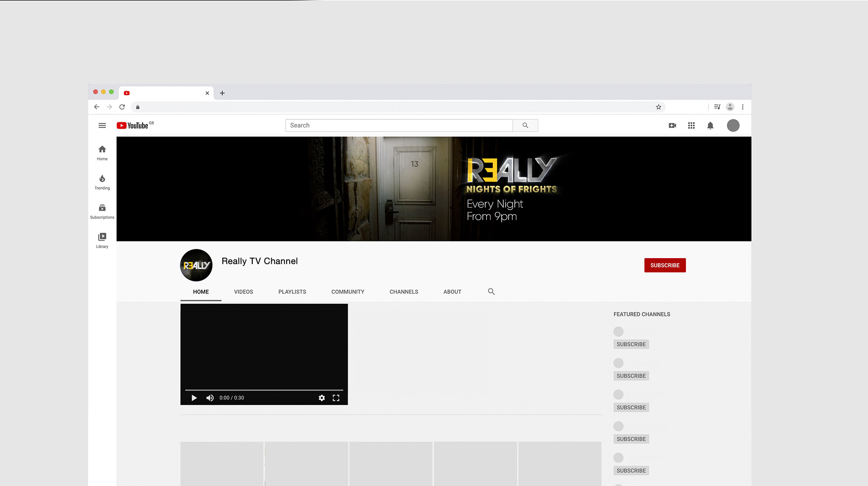Subscribe to the third featured channel
Viewport: 868px width, 486px height.
631,407
